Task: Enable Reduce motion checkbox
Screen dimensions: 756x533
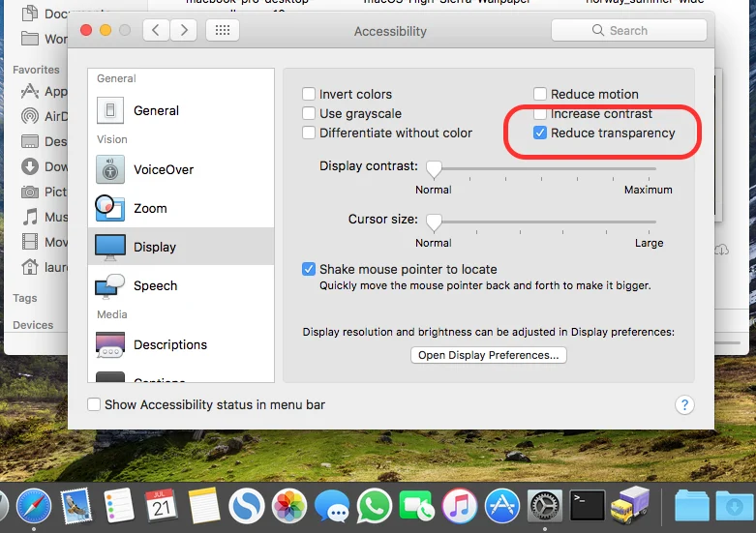Action: pos(540,94)
